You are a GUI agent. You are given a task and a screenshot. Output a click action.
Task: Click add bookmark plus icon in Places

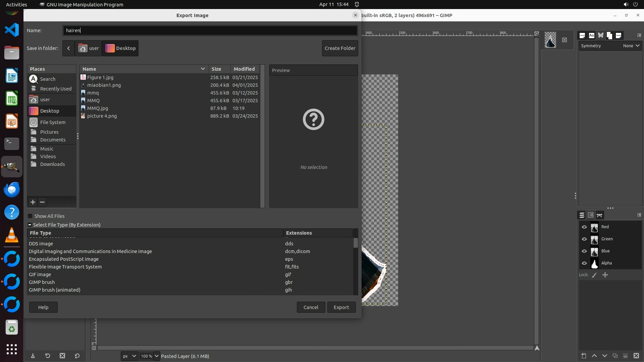(x=33, y=202)
